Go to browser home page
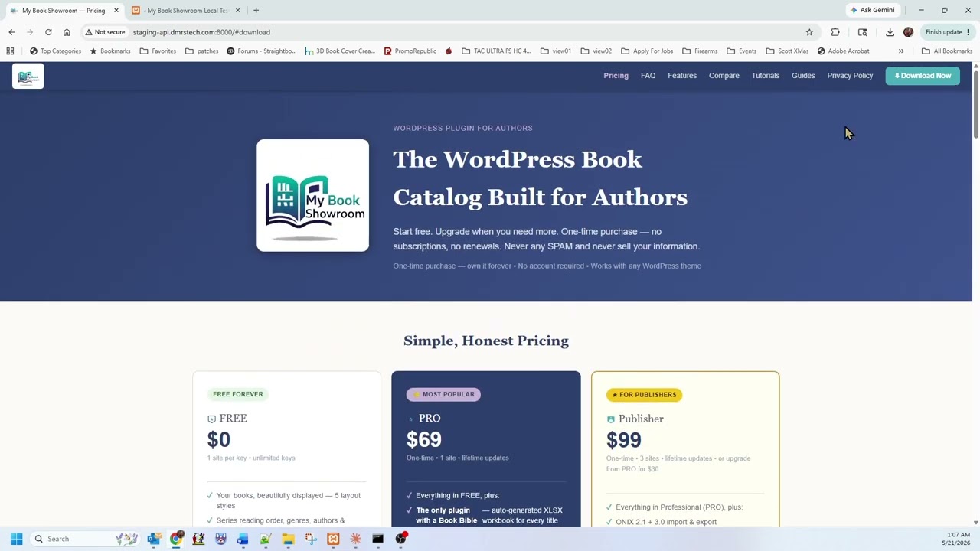Viewport: 980px width, 551px height. (67, 32)
